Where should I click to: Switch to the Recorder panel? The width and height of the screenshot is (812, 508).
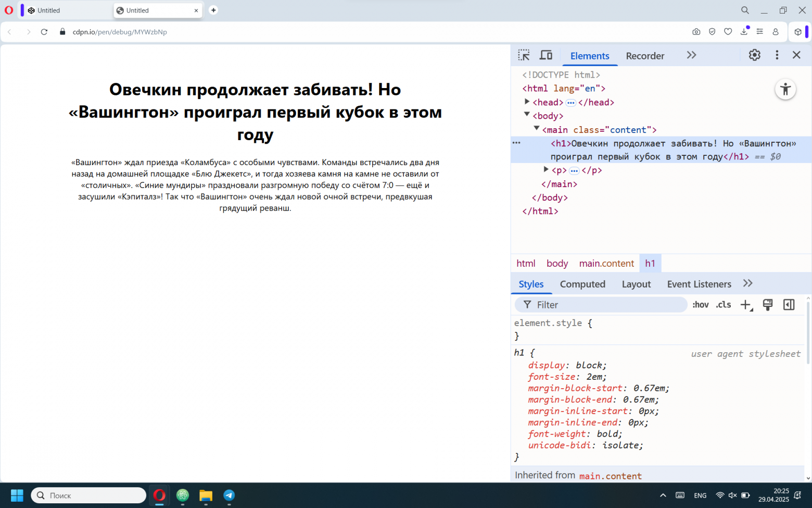645,56
